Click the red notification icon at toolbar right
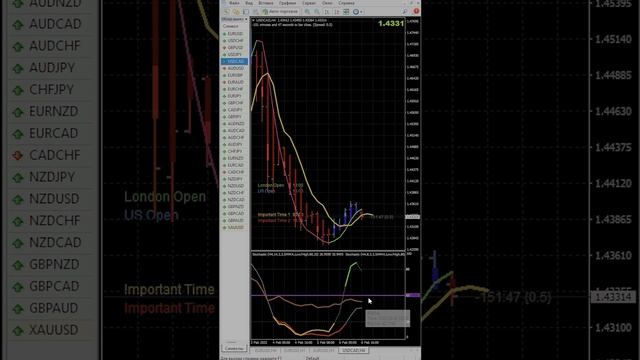The width and height of the screenshot is (640, 360). click(416, 11)
